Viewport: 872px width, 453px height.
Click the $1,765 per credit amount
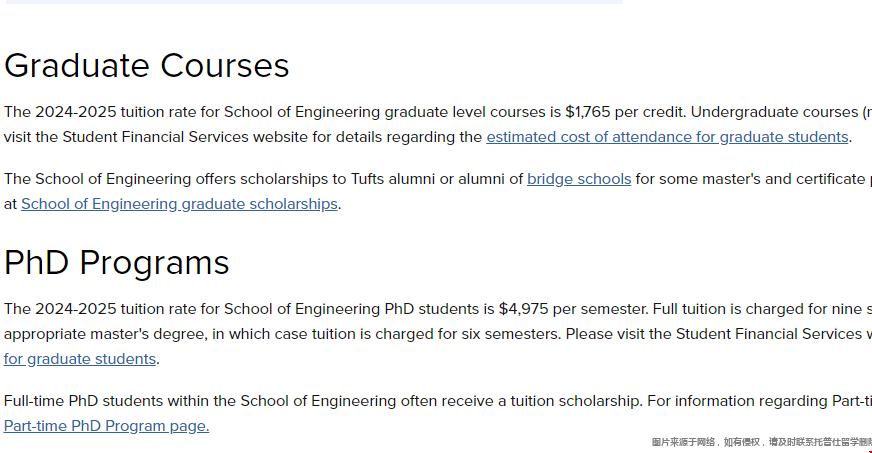pos(625,112)
